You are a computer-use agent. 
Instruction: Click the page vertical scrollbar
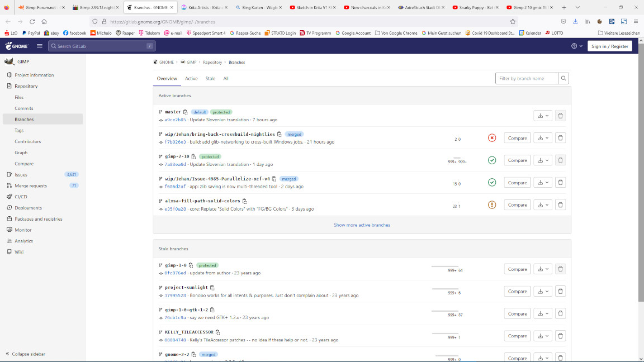[x=641, y=173]
